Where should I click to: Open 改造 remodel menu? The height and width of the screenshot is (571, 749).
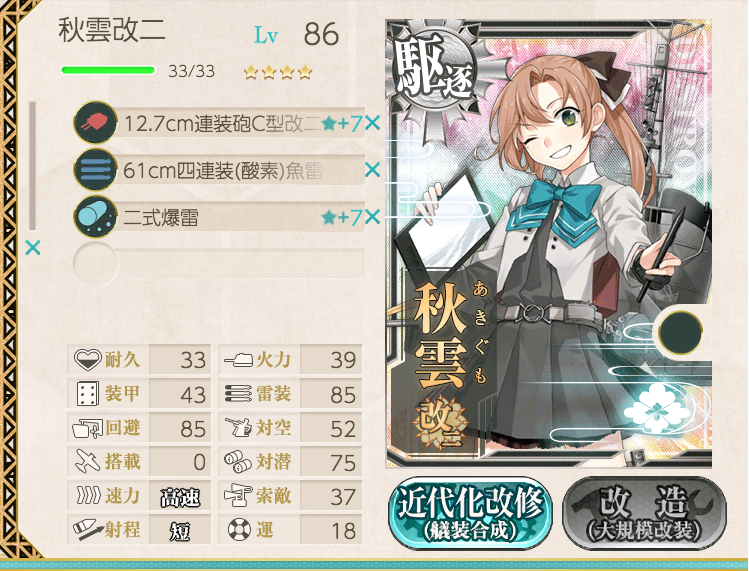(x=645, y=512)
